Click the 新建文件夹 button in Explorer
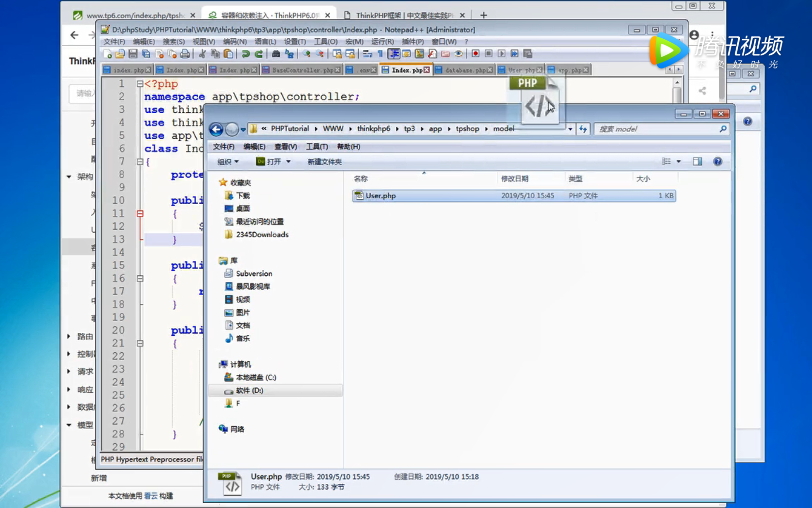 (324, 162)
